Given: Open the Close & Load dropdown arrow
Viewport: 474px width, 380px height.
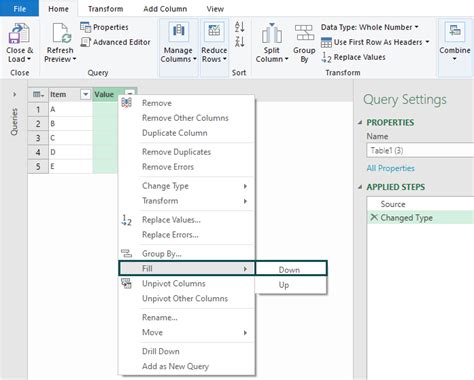Looking at the screenshot, I should click(29, 59).
